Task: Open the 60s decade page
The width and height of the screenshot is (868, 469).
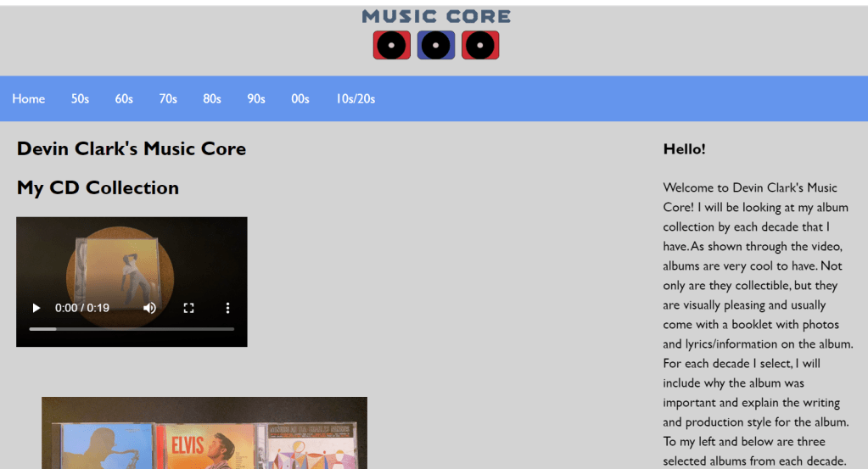Action: pyautogui.click(x=124, y=99)
